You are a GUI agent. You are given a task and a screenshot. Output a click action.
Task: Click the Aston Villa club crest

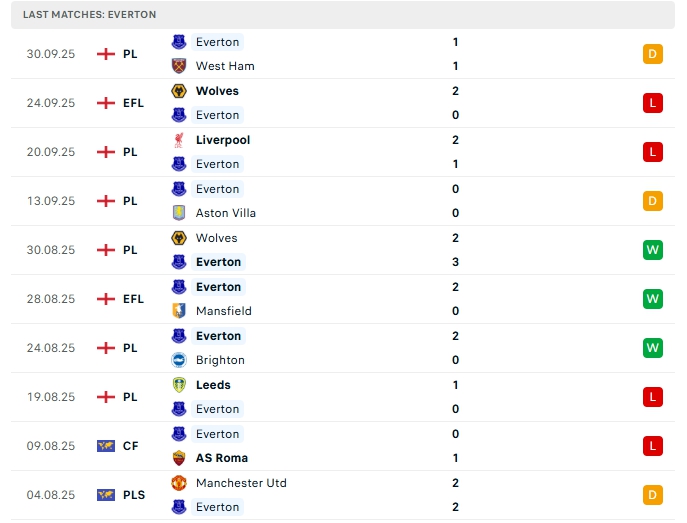[179, 213]
